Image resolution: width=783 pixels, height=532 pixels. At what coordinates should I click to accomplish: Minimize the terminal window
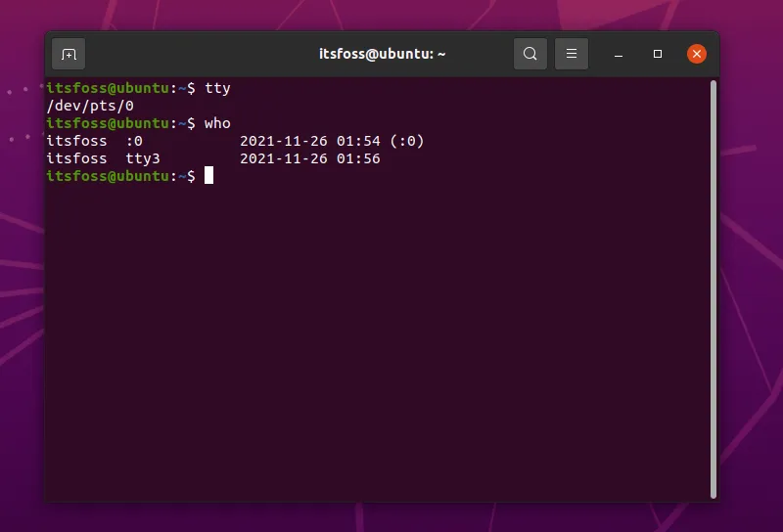pos(619,54)
